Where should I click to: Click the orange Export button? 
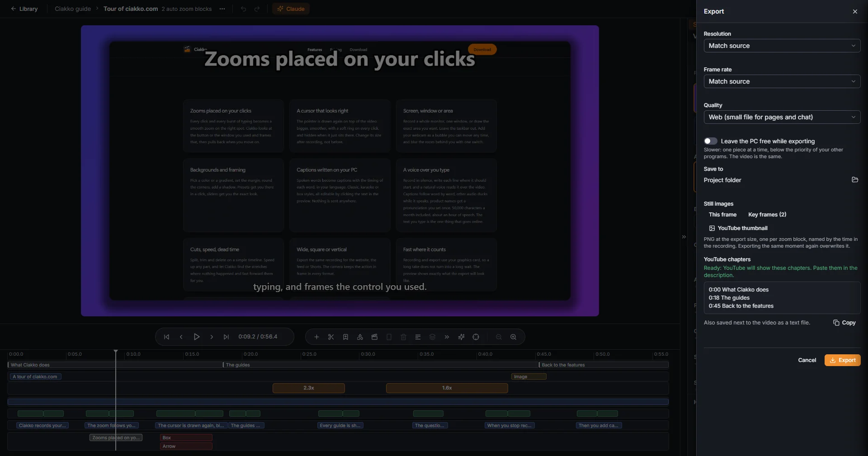point(843,360)
